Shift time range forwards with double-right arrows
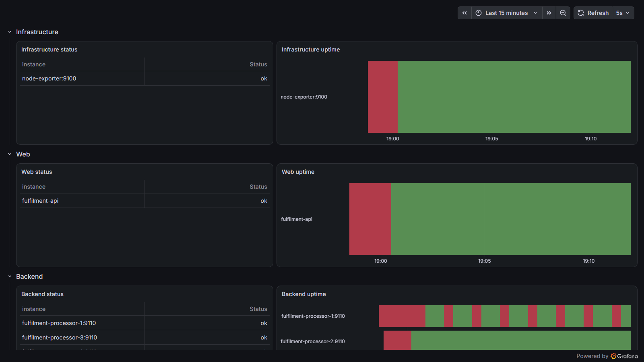The height and width of the screenshot is (362, 644). pos(549,13)
